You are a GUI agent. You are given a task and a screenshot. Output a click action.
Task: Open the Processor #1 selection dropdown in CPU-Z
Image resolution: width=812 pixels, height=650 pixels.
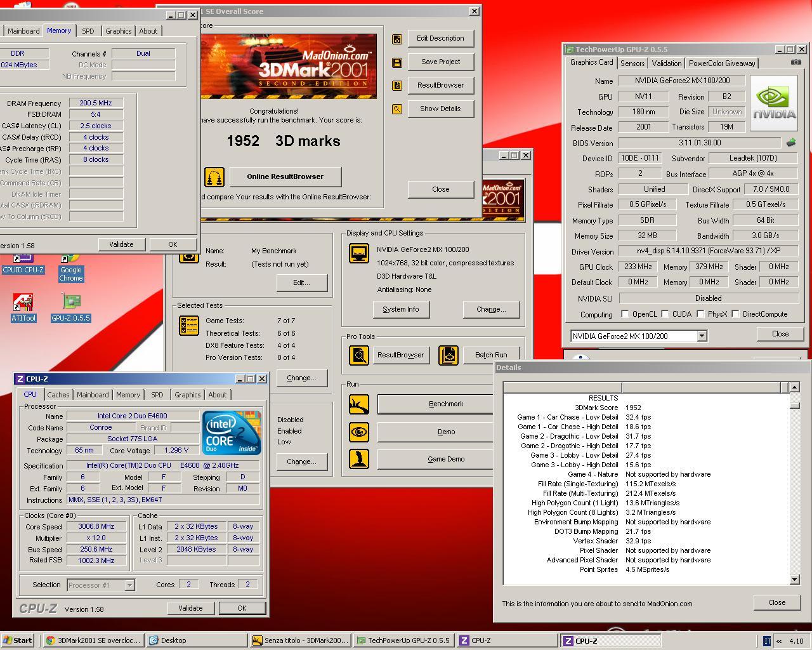click(x=129, y=585)
